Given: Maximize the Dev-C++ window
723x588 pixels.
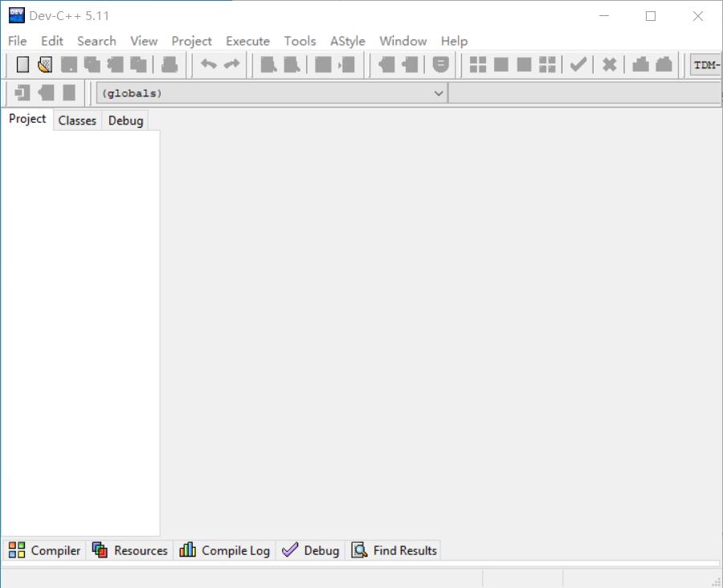Looking at the screenshot, I should [x=651, y=16].
